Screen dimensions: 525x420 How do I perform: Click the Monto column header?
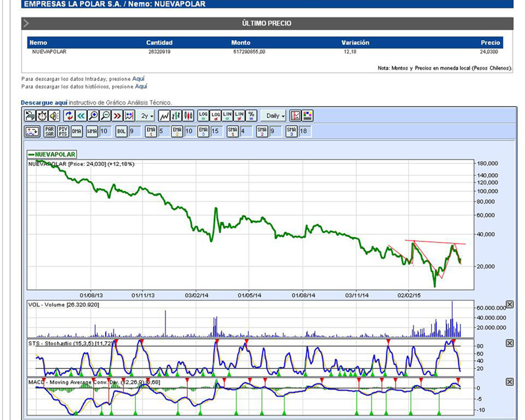(241, 43)
